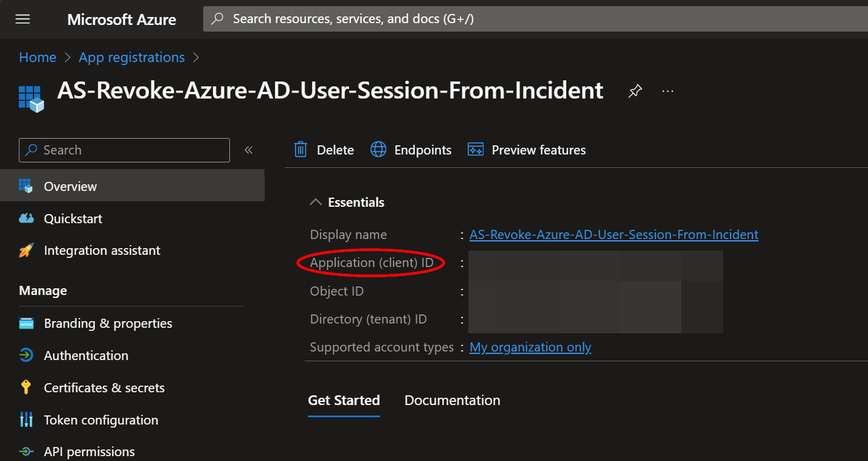
Task: Click the Directory (tenant) ID label
Action: point(369,319)
